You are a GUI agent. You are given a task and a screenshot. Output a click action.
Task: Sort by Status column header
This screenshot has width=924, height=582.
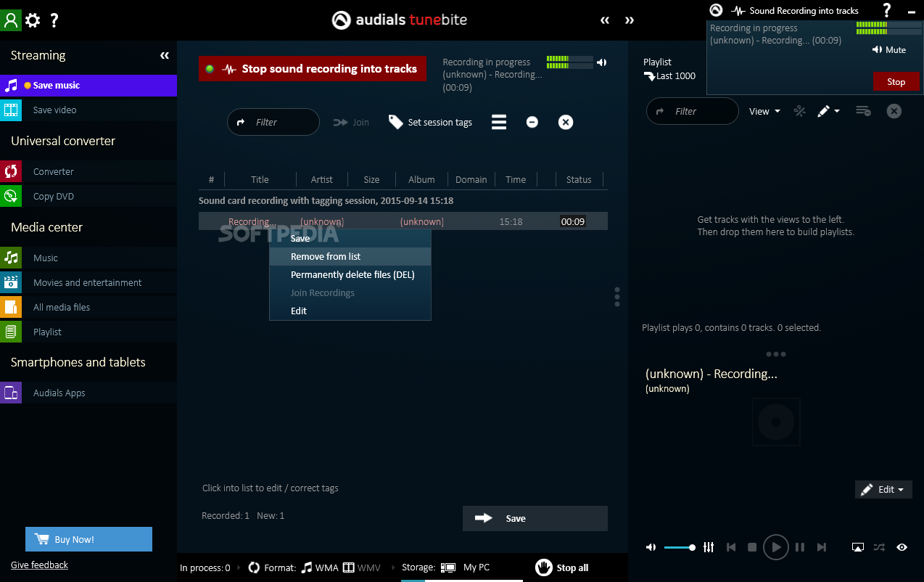(x=579, y=179)
